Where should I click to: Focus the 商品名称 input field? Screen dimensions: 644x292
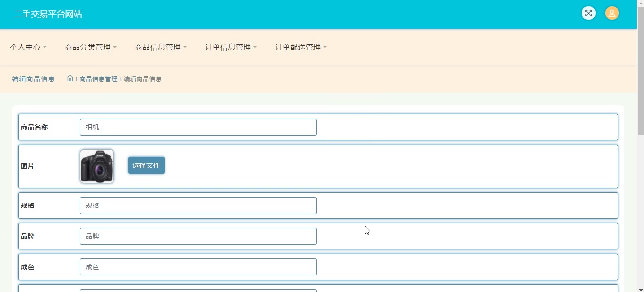pos(198,127)
